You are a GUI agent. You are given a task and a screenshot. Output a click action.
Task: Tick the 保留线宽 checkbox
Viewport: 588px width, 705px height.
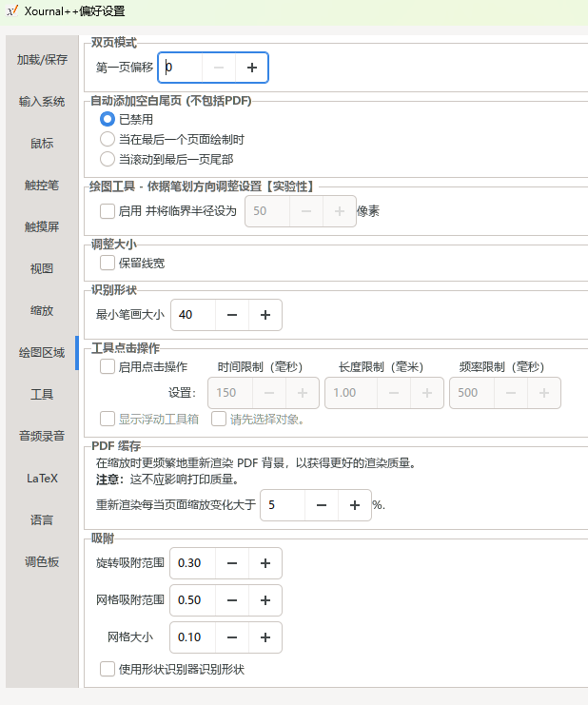pos(107,263)
